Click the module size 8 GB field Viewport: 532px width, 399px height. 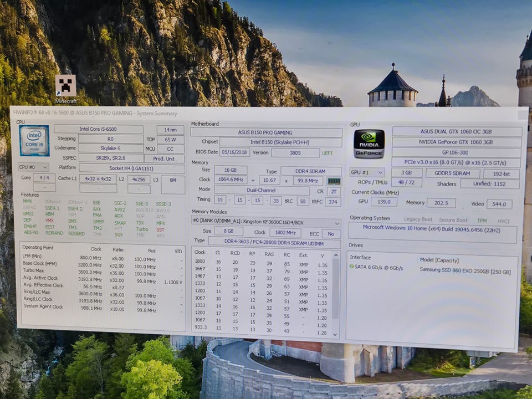point(229,231)
